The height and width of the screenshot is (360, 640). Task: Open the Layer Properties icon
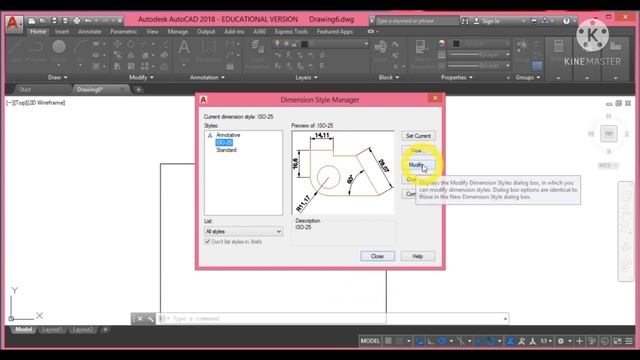point(258,52)
